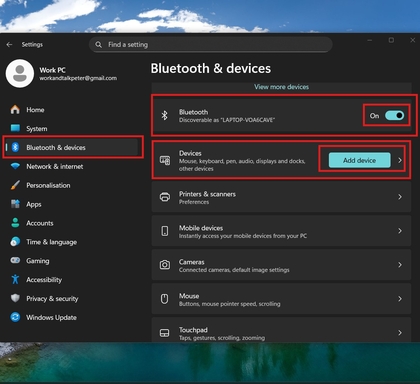Open Personalisation settings page
Screen dimensions: 420x384
tap(72, 185)
